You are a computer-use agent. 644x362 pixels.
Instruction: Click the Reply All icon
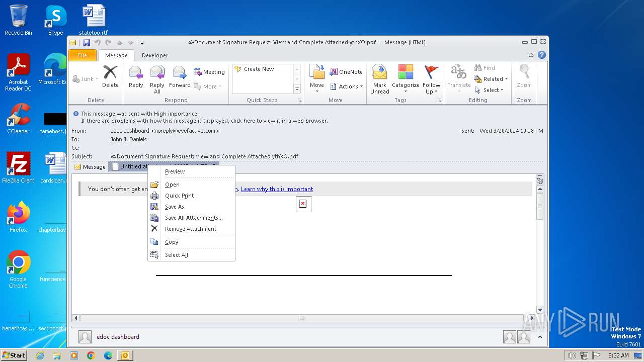tap(157, 79)
